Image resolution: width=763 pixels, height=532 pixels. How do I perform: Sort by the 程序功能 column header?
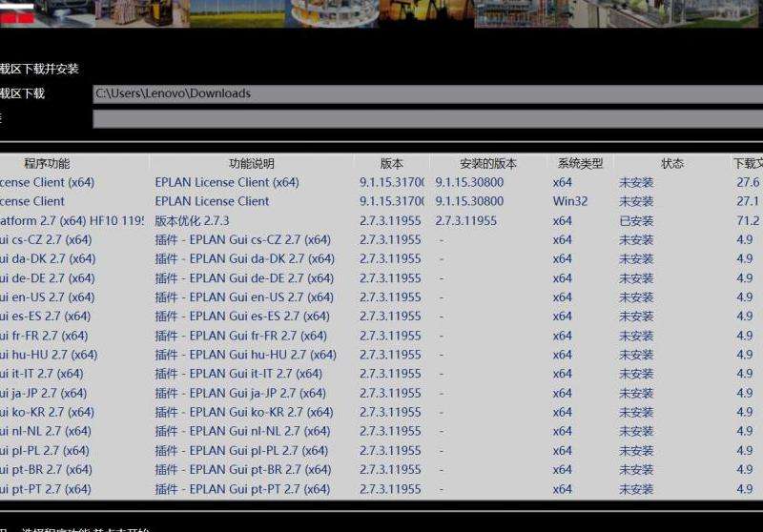point(47,163)
